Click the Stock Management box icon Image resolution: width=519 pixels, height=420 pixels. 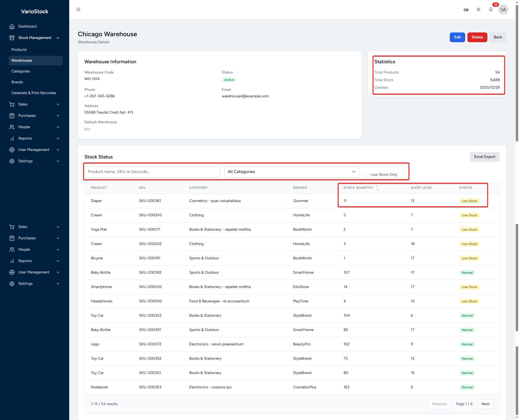[12, 38]
